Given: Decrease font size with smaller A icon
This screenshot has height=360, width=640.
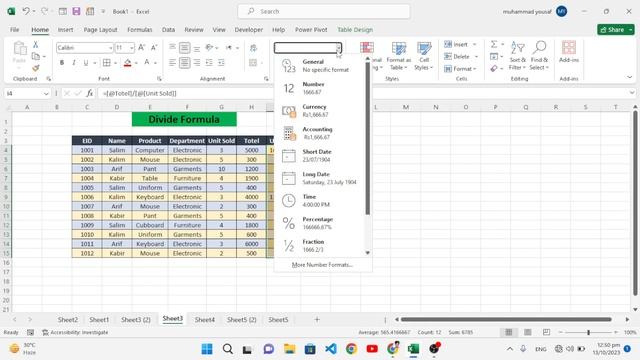Looking at the screenshot, I should click(x=154, y=48).
